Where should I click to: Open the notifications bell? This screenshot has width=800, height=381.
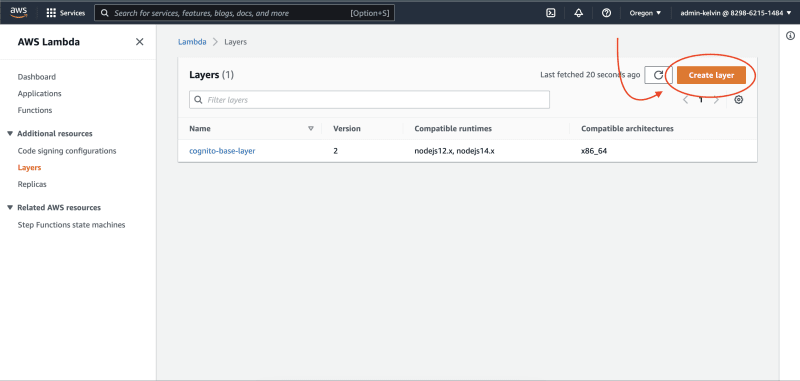[x=579, y=13]
